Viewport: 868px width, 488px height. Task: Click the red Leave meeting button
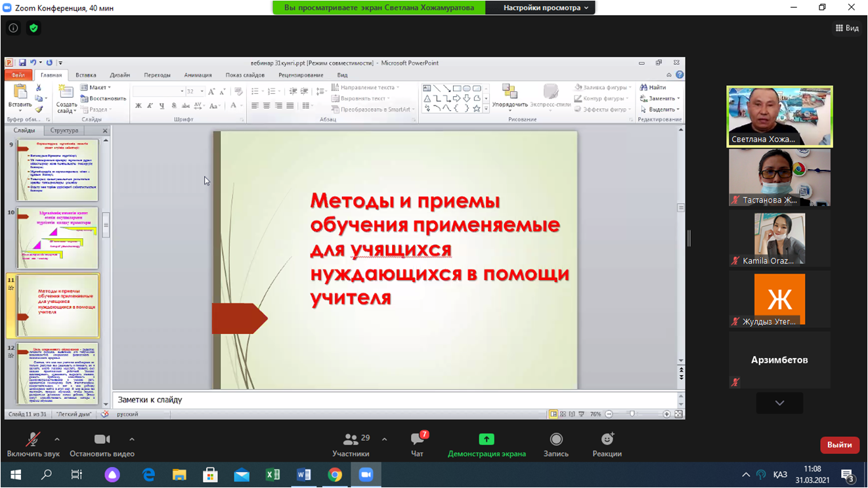click(x=839, y=445)
